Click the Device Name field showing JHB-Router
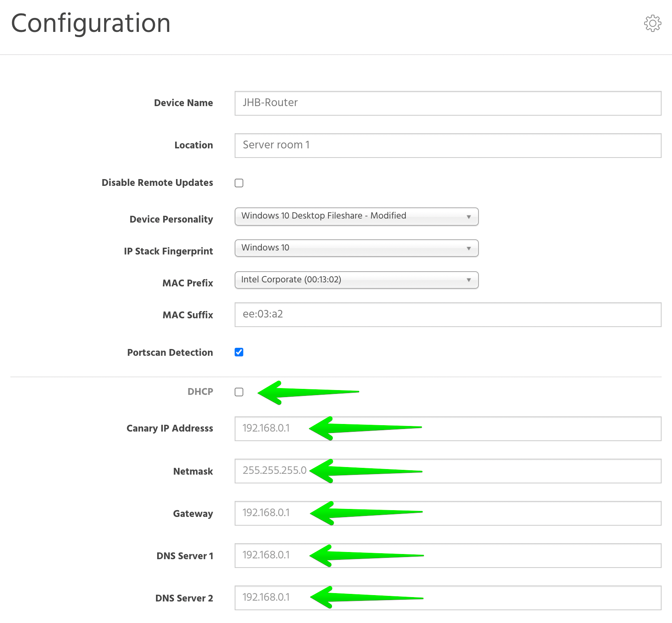Viewport: 672px width, 623px height. pos(447,103)
